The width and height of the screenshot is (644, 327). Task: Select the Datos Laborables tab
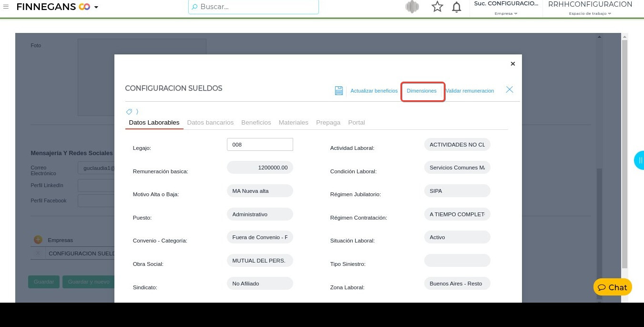[154, 123]
